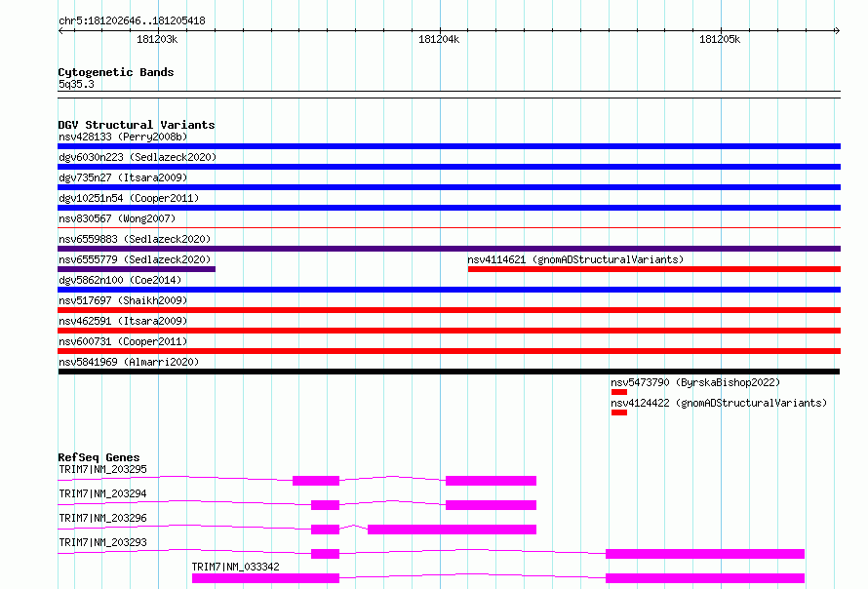
Task: Click large right exon of NM_203293
Action: point(705,554)
